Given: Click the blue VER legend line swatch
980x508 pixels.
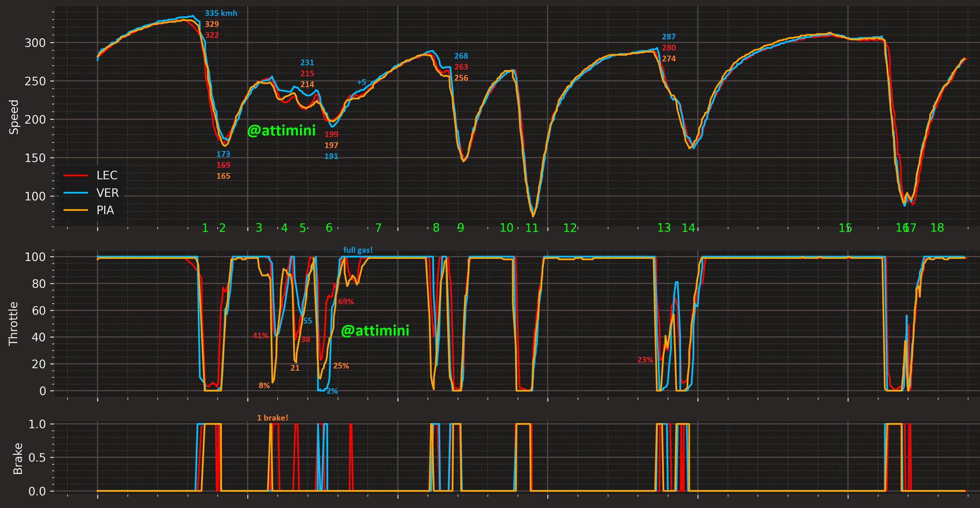Looking at the screenshot, I should (x=76, y=193).
